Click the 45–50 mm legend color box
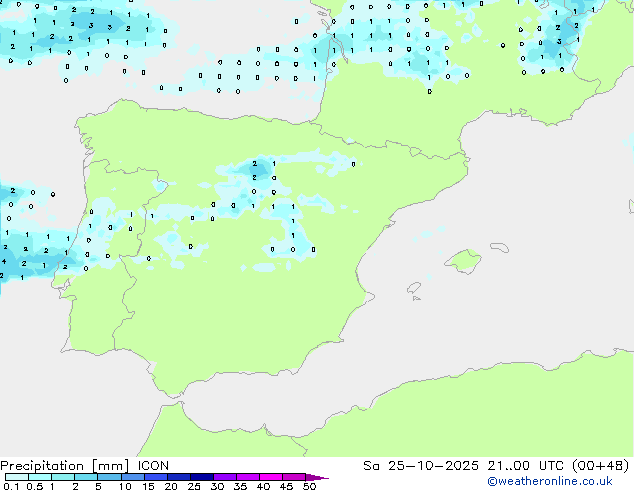634x490 pixels. (294, 477)
